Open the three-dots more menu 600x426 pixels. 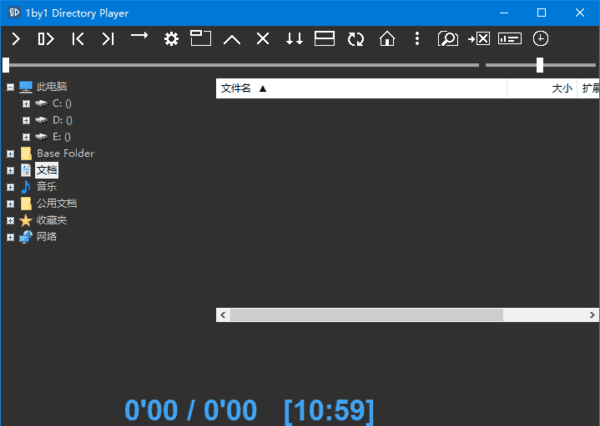417,39
